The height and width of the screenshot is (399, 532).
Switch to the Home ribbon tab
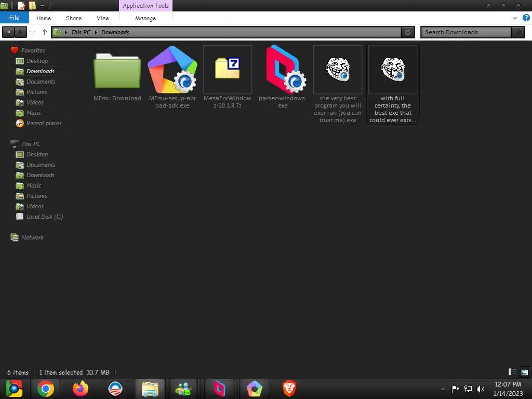[44, 18]
